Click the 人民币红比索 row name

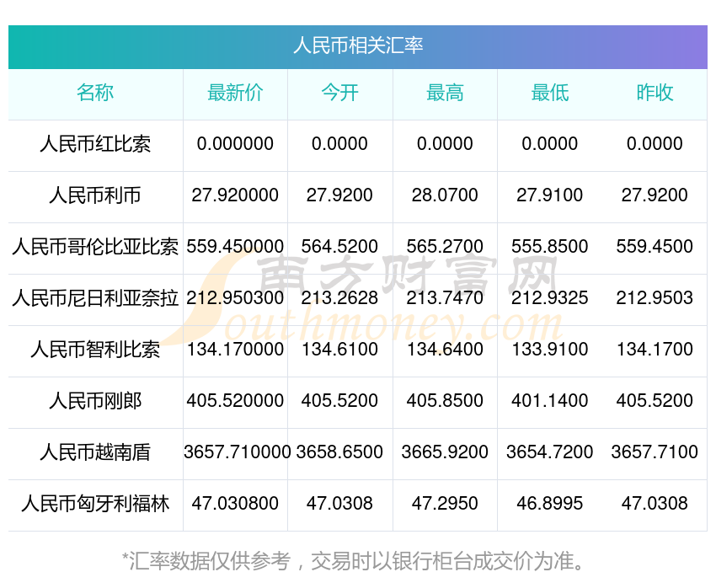[x=95, y=144]
